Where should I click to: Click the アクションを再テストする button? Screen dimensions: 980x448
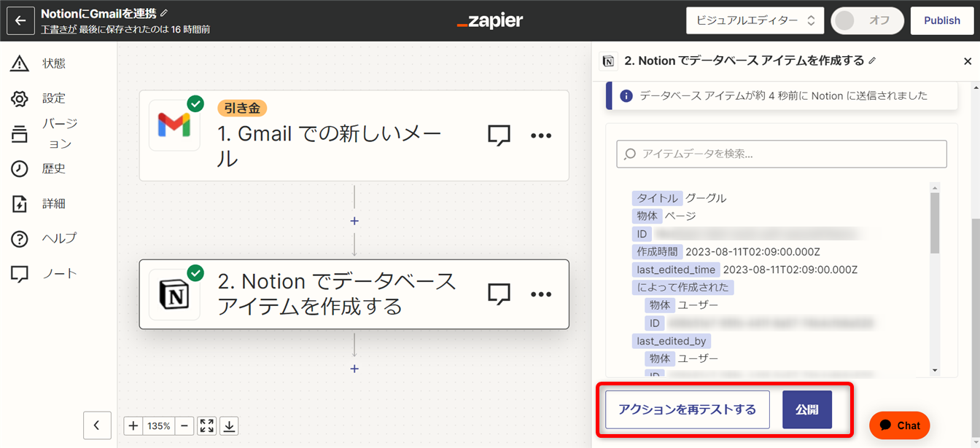(687, 409)
